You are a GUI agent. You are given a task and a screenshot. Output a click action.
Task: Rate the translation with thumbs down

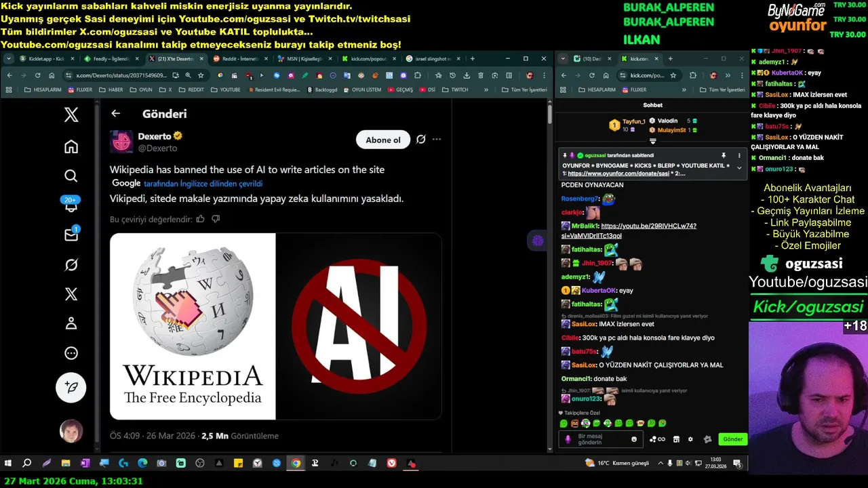click(216, 219)
